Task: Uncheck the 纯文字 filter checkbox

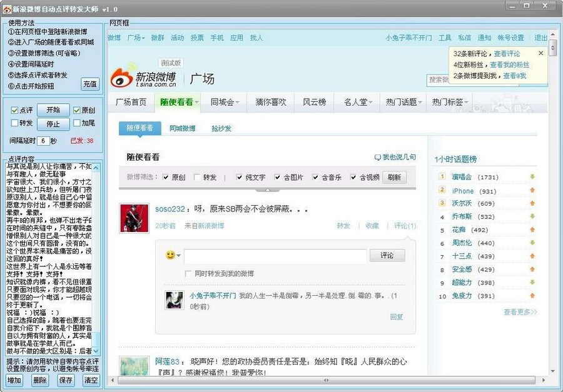Action: point(240,177)
